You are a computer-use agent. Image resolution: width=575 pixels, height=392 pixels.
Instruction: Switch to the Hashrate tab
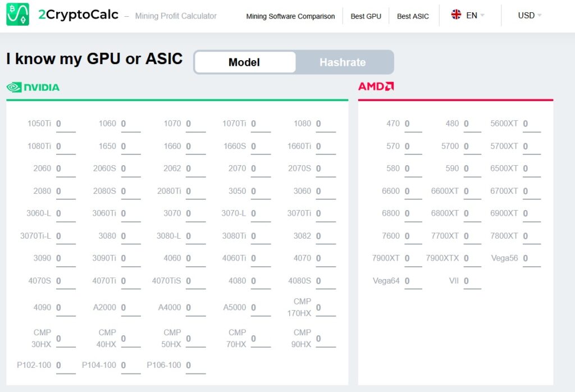(x=343, y=62)
